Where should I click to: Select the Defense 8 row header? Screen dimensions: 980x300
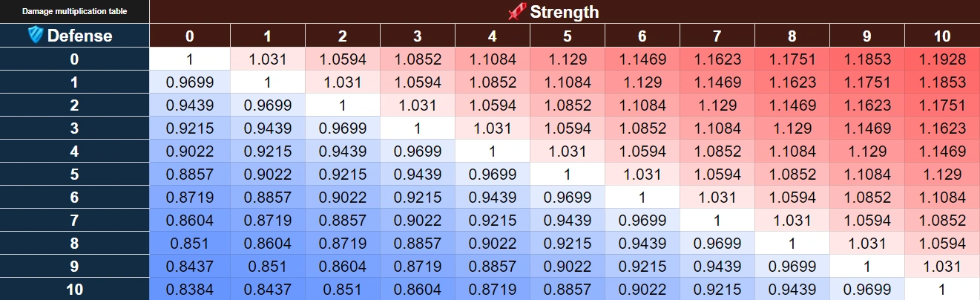74,244
